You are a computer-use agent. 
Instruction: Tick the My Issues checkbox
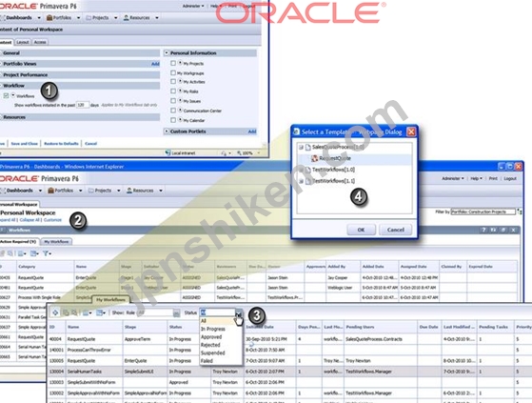coord(173,101)
